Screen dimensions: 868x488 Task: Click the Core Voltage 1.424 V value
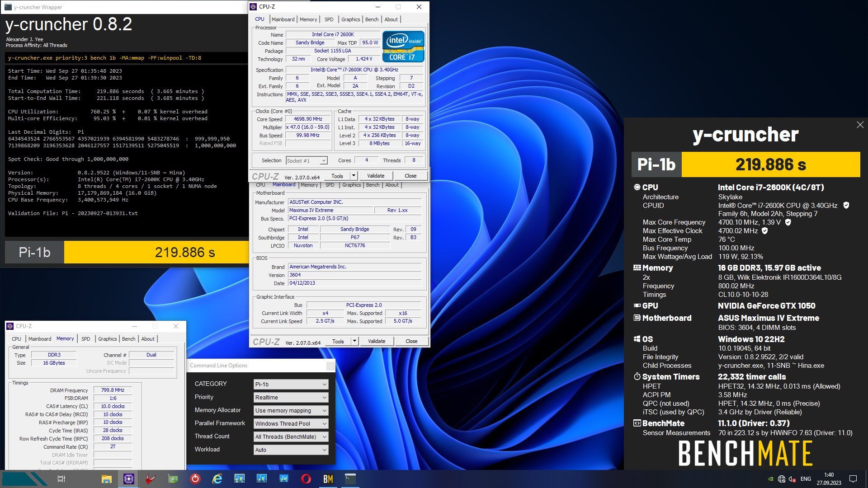pyautogui.click(x=364, y=59)
